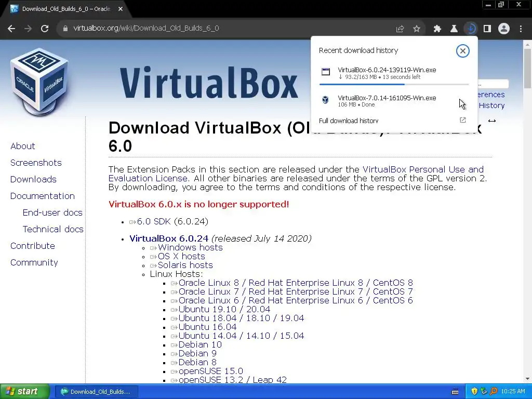This screenshot has height=399, width=532.
Task: Open Chrome Labs flask icon
Action: click(454, 29)
